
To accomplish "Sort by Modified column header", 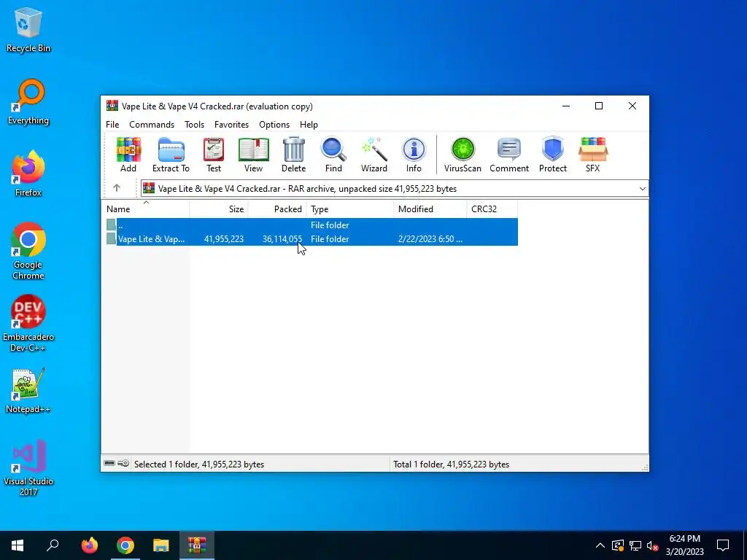I will [430, 209].
